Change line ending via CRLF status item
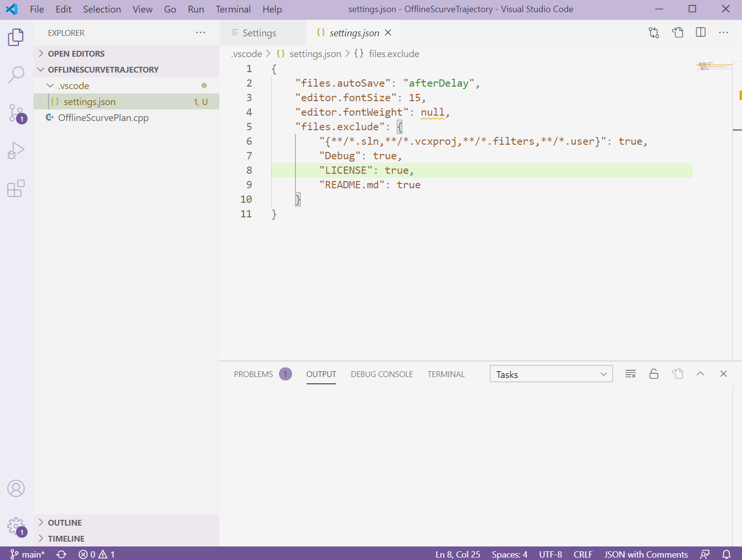 (583, 554)
